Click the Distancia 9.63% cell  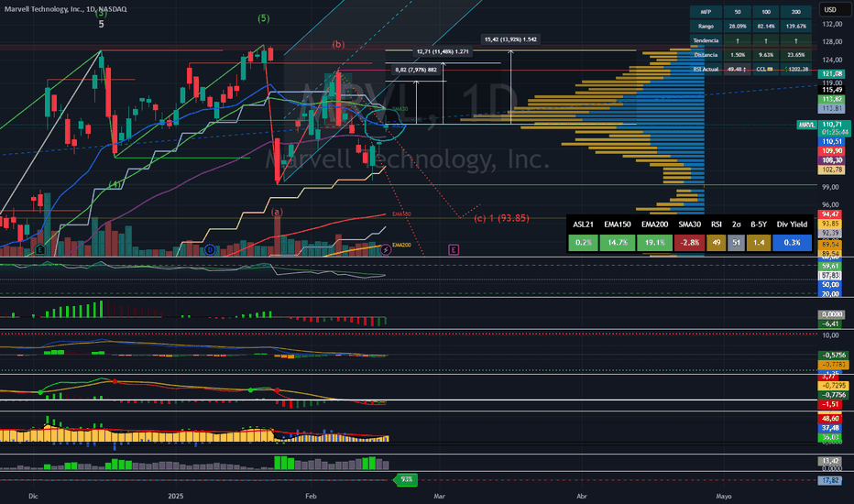[x=766, y=54]
